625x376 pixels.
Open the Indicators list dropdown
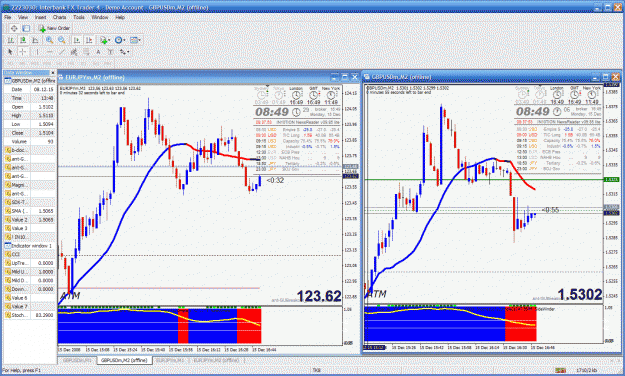pos(105,40)
